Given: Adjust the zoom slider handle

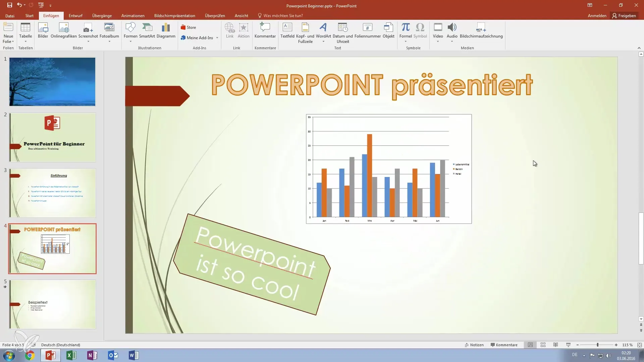Looking at the screenshot, I should (597, 345).
